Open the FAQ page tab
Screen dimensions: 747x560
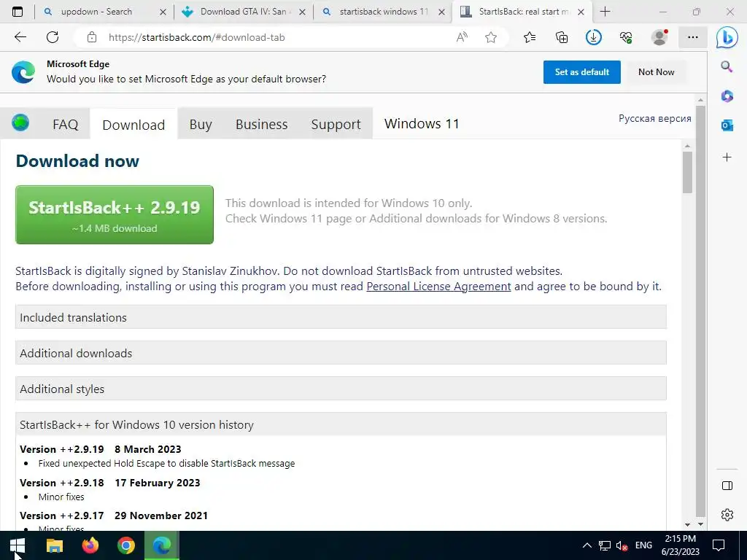pos(65,124)
